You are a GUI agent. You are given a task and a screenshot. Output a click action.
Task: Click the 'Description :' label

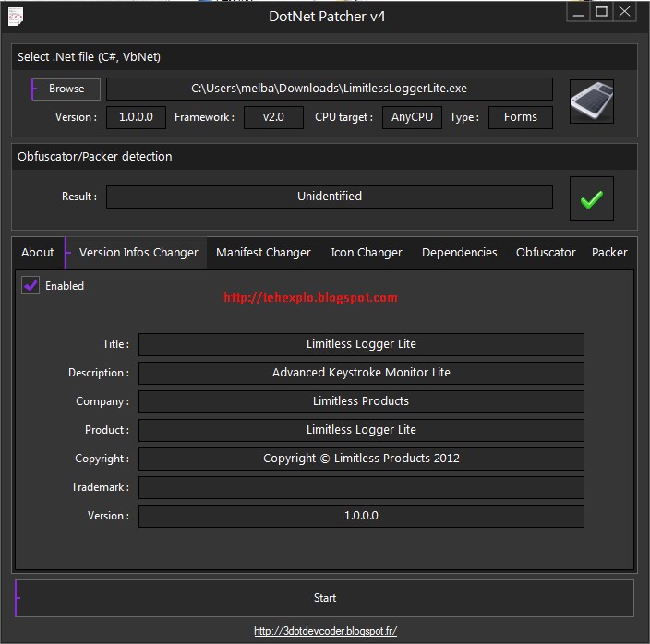pos(99,373)
